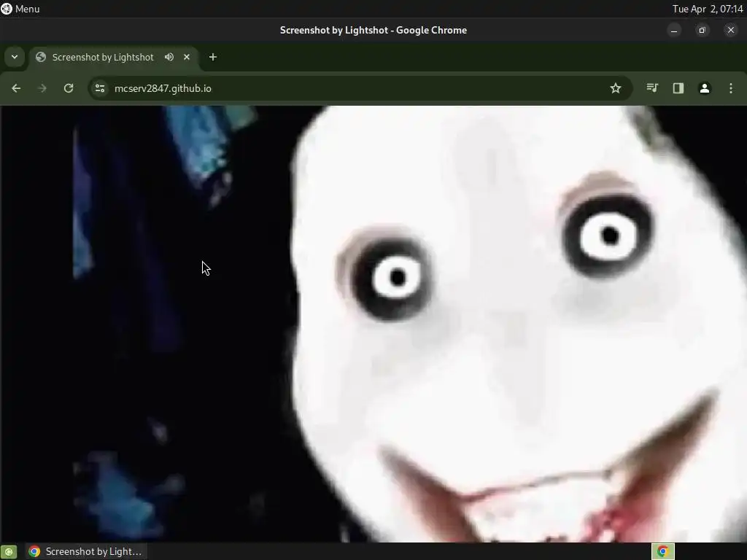Click the face image on the page
The width and height of the screenshot is (747, 560).
[519, 324]
